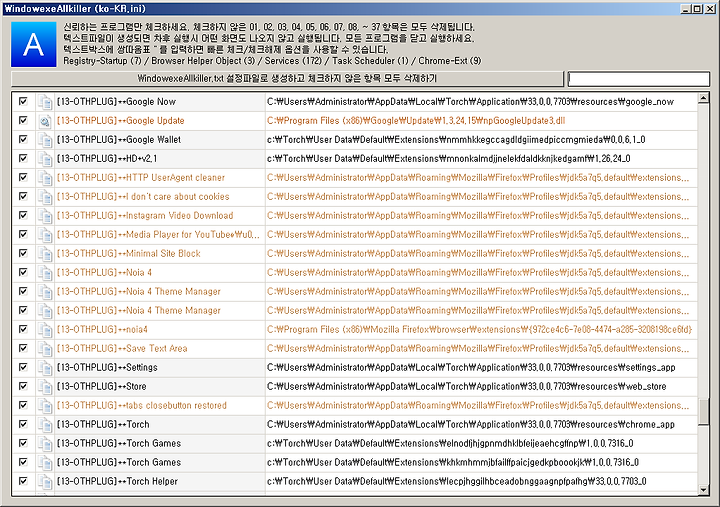Toggle the Minimal Site Block checkbox
The image size is (720, 507).
23,253
